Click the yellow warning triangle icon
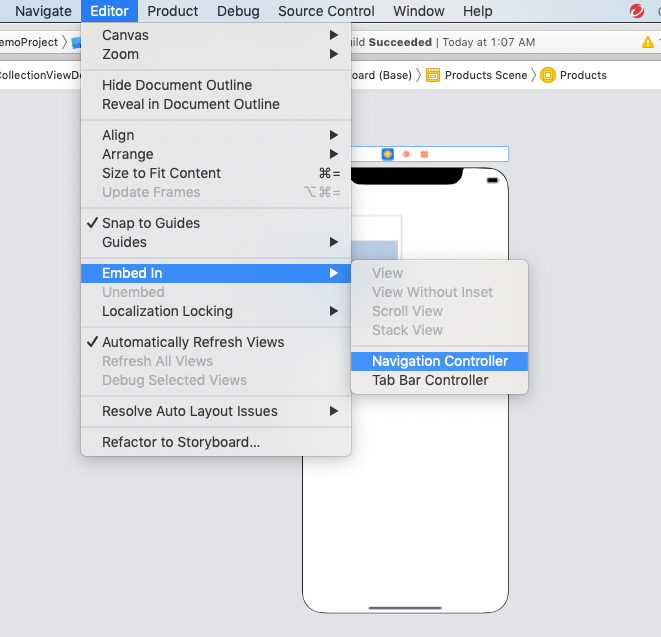 tap(648, 42)
